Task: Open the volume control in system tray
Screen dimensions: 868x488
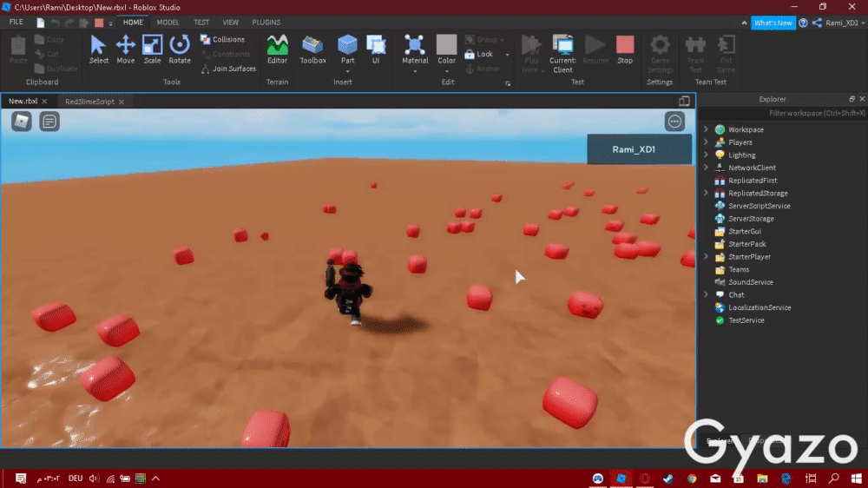Action: [x=94, y=478]
